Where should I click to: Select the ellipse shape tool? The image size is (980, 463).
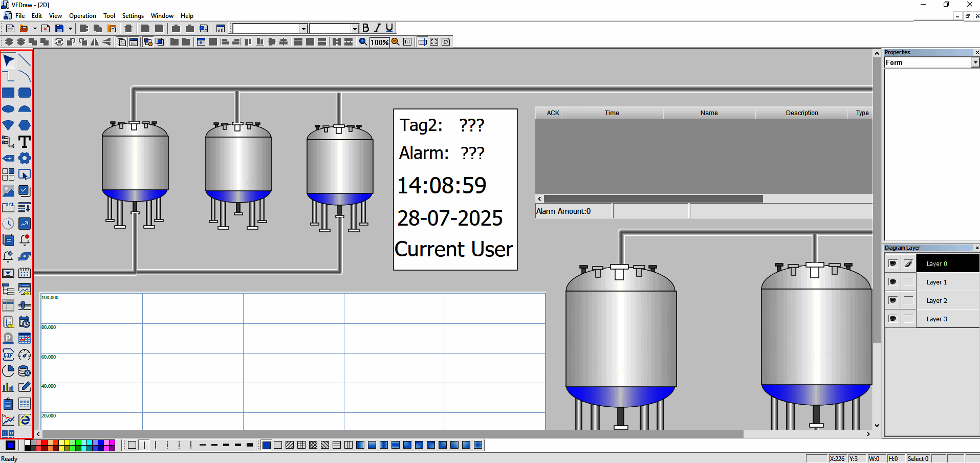[x=8, y=109]
